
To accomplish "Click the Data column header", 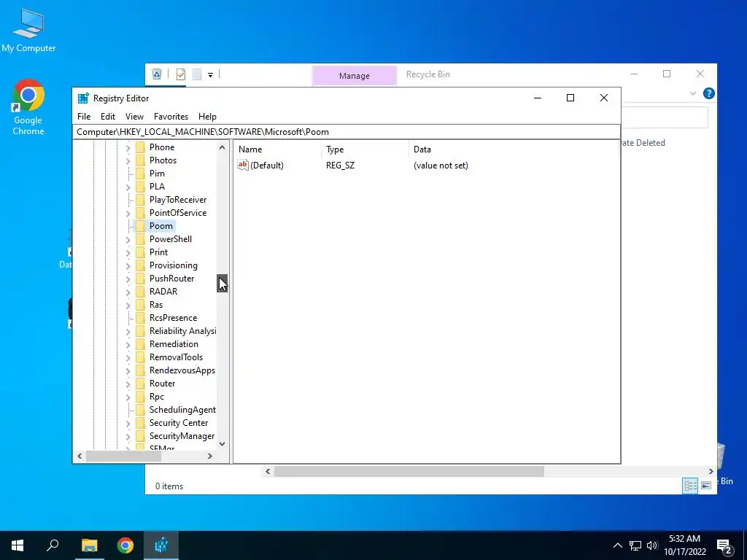I will point(514,149).
